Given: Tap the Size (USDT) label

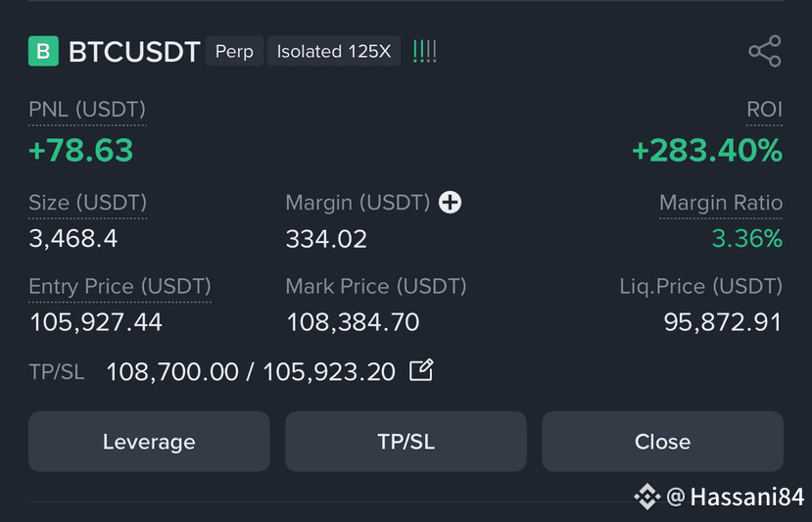Looking at the screenshot, I should [87, 203].
